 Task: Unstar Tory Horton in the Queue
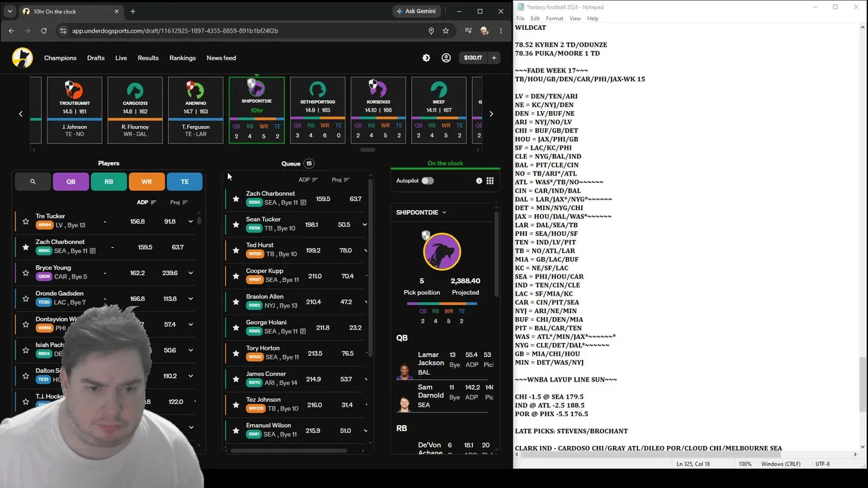pos(236,353)
